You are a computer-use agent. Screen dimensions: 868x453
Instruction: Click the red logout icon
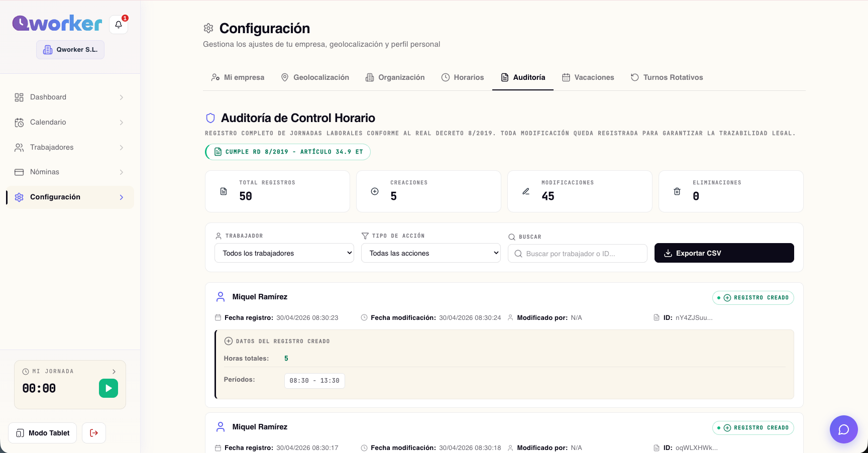(94, 433)
